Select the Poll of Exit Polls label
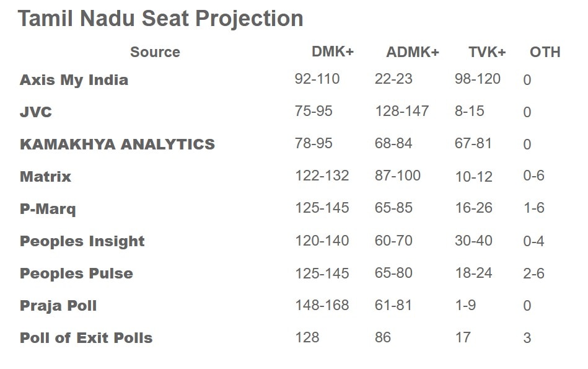588x369 pixels. click(86, 338)
